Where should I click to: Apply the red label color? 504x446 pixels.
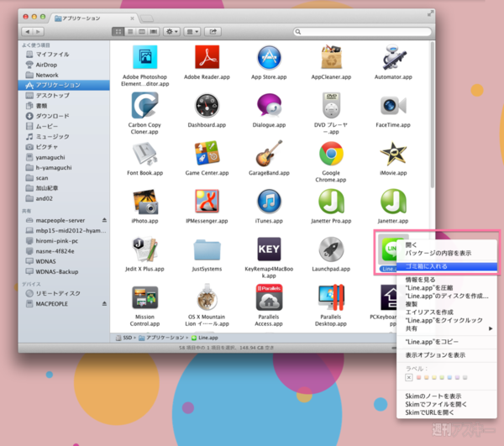click(418, 378)
